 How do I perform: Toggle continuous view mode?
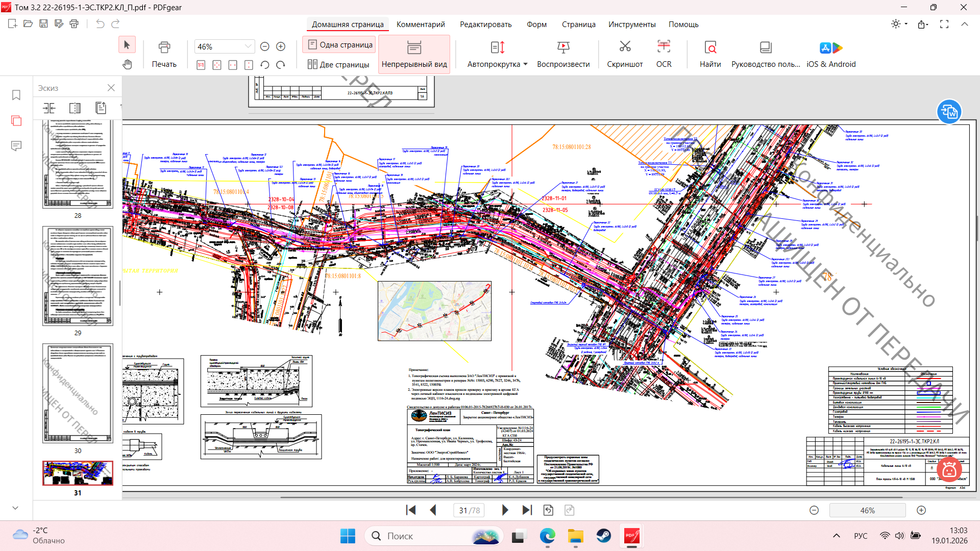414,54
